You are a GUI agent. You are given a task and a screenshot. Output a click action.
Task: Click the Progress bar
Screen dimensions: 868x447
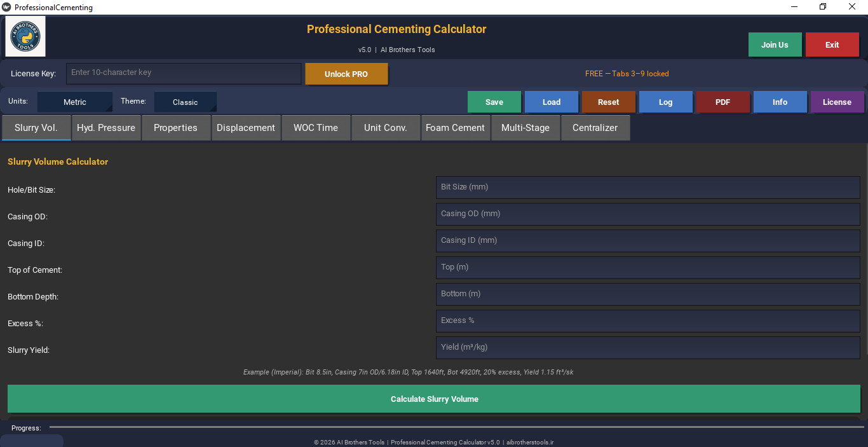tap(456, 427)
